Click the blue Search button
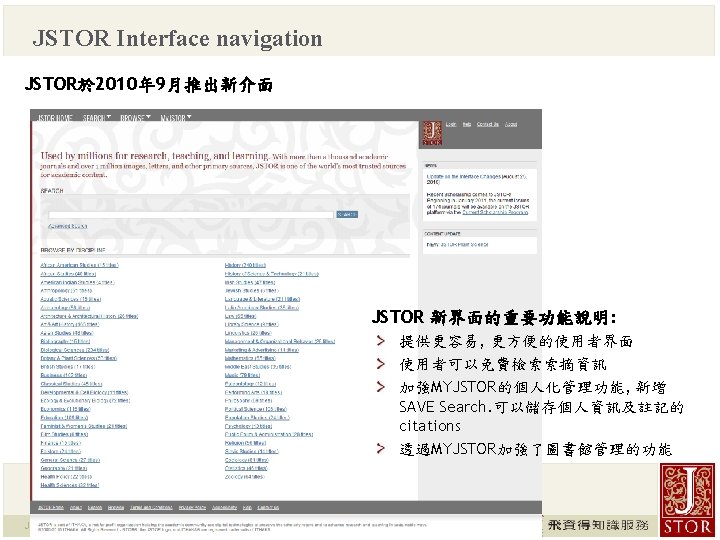 click(x=347, y=214)
